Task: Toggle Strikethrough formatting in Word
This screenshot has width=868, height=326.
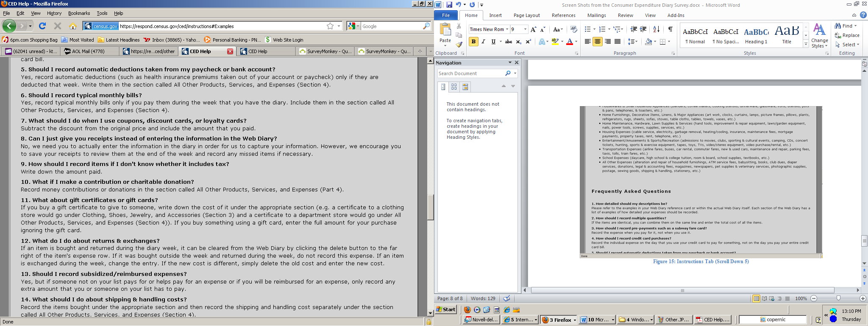Action: click(509, 42)
